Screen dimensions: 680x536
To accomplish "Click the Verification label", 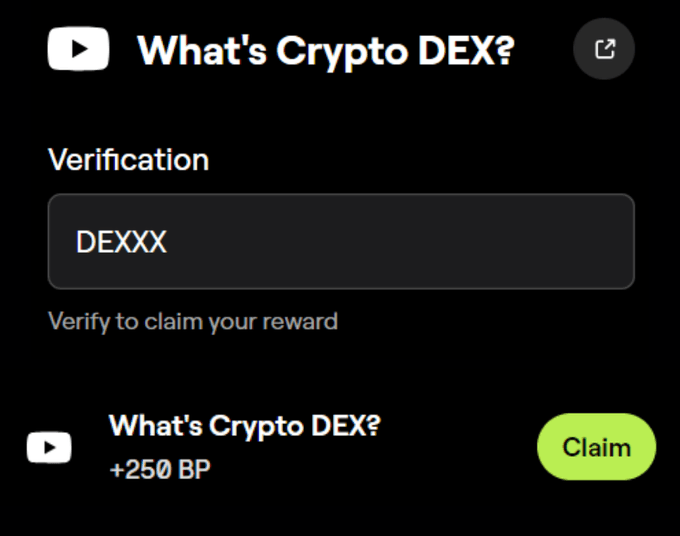I will (x=128, y=160).
